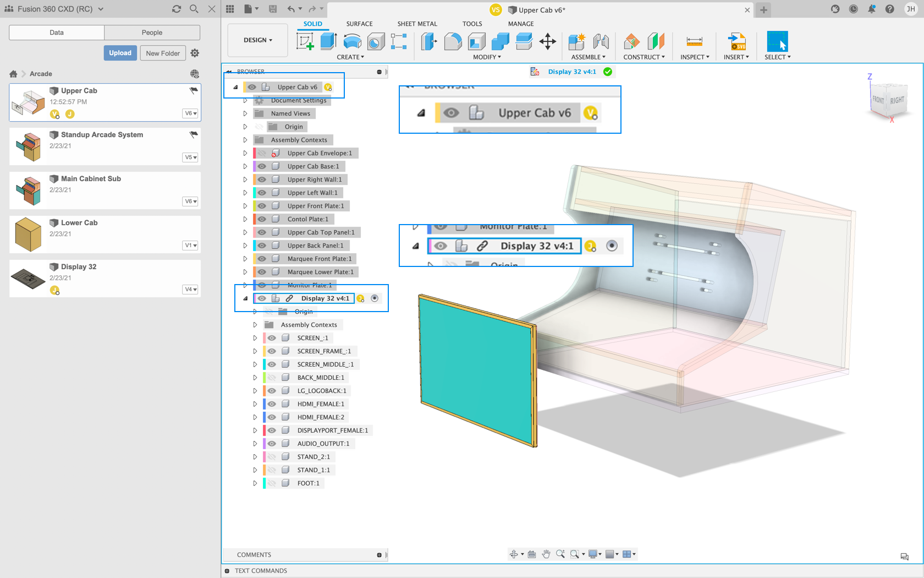This screenshot has height=578, width=924.
Task: Switch to the SHEET METAL tab
Action: [x=417, y=24]
